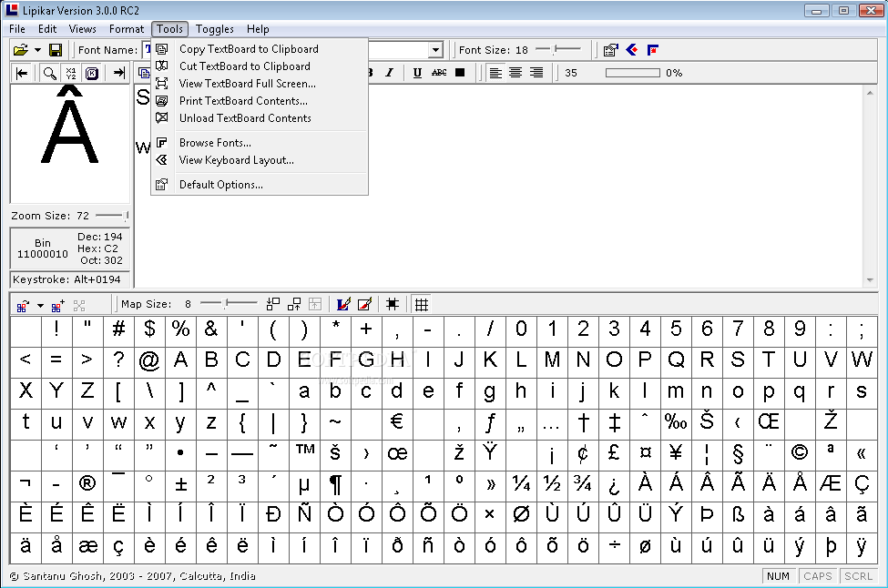Screen dimensions: 888x588
Task: Open the Views menu
Action: [x=83, y=29]
